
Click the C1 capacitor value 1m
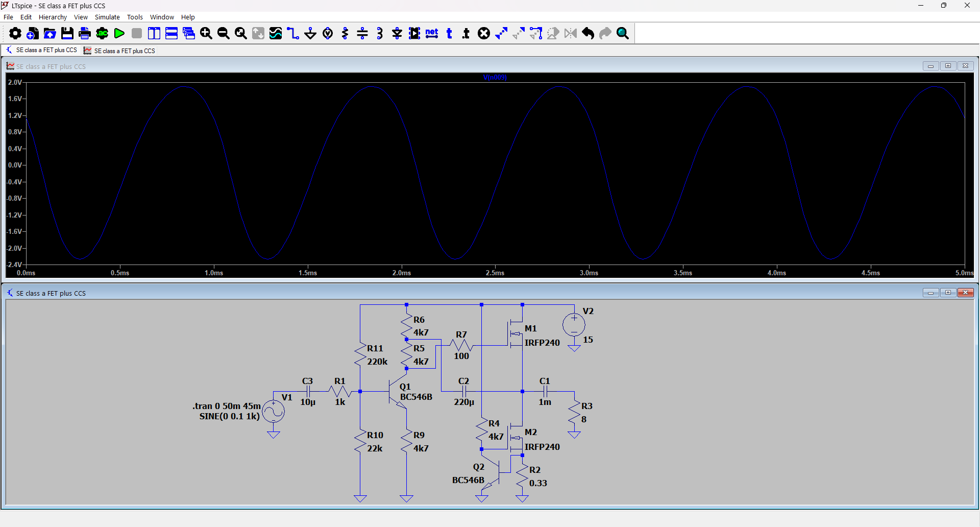(x=545, y=402)
